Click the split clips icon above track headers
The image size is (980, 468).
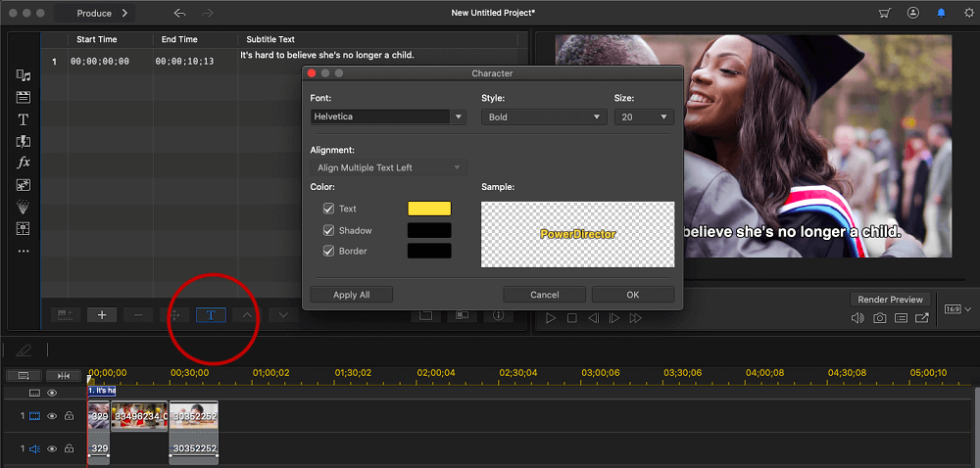64,376
